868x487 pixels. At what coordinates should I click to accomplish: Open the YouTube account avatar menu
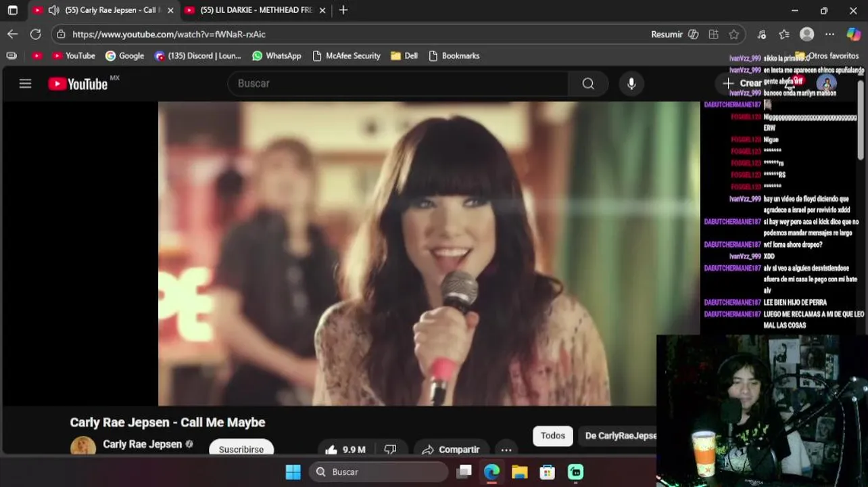click(x=826, y=84)
